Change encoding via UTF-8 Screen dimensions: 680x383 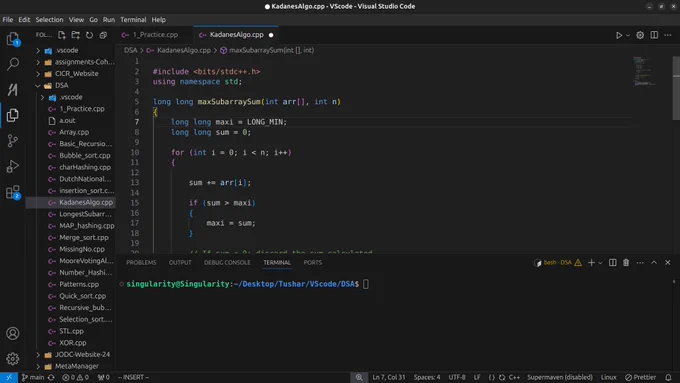pyautogui.click(x=457, y=377)
